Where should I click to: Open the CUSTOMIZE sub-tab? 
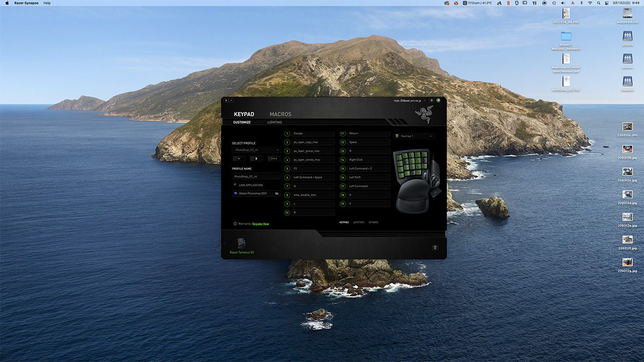point(242,122)
